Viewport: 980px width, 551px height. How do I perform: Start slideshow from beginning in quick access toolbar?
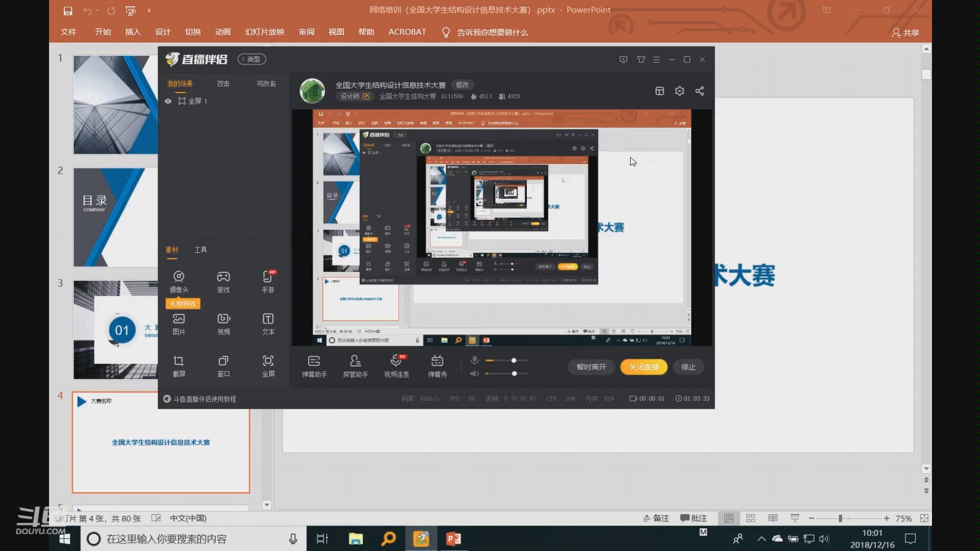click(x=130, y=10)
